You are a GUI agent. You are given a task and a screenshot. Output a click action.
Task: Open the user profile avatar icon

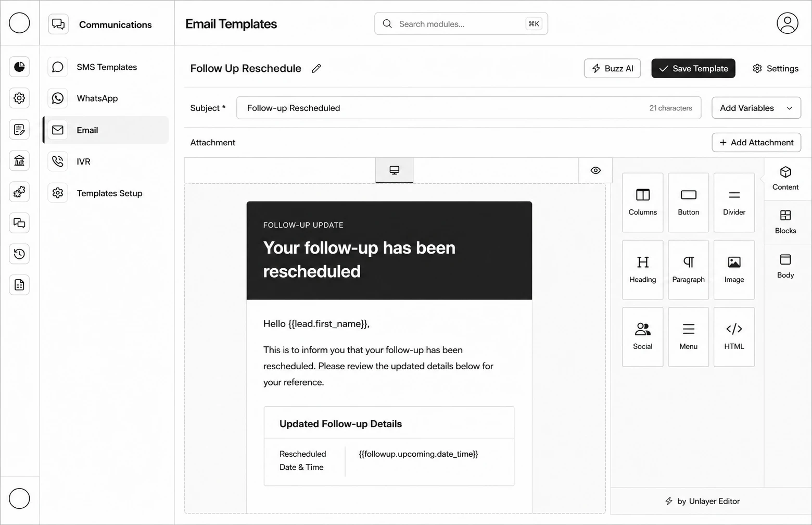click(787, 23)
